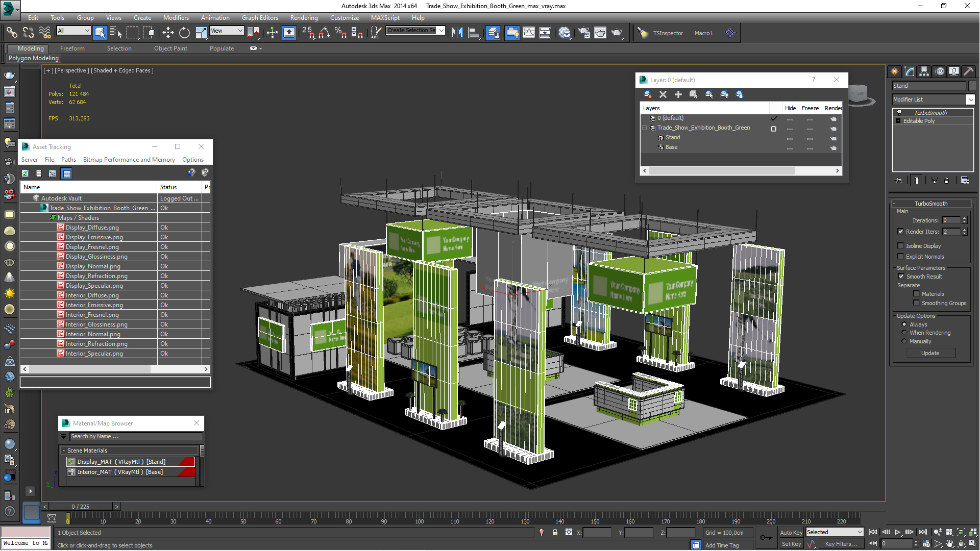Open the Modifier List dropdown
This screenshot has width=980, height=551.
click(x=971, y=99)
